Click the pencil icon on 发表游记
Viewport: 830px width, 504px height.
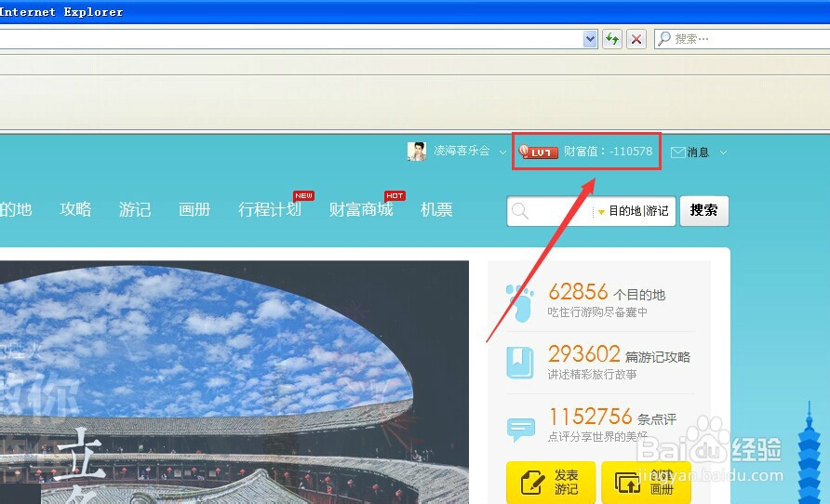(532, 483)
